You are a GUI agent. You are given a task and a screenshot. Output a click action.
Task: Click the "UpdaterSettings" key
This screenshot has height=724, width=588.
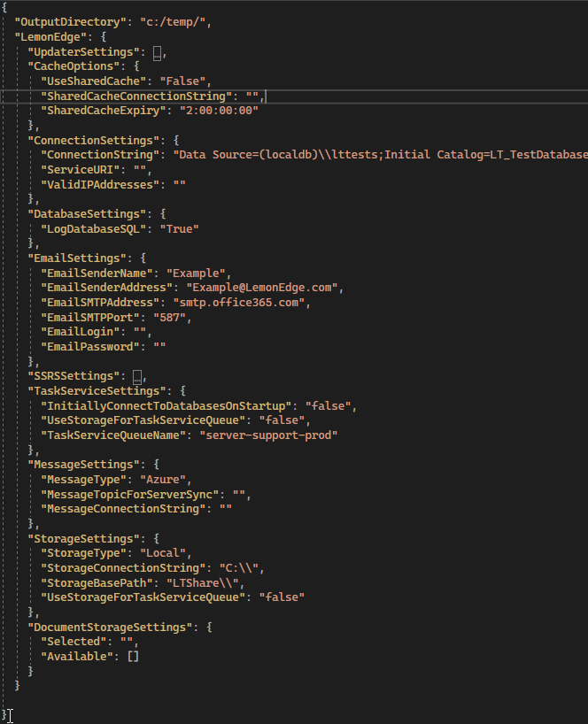[83, 52]
